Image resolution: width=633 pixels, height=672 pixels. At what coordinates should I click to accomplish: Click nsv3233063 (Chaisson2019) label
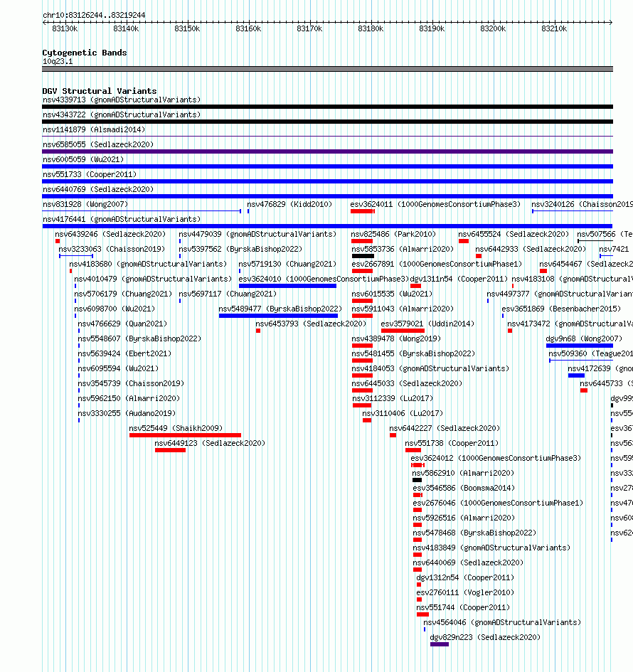point(112,249)
